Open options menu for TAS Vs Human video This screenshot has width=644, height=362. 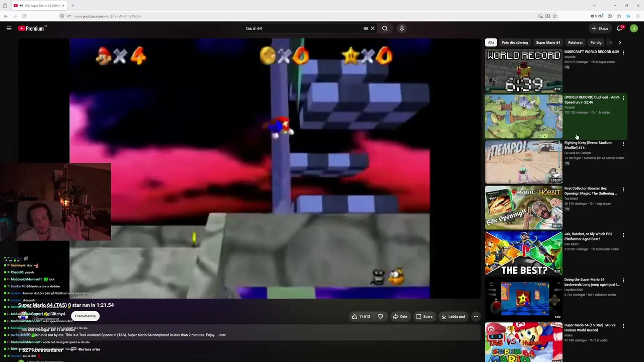pyautogui.click(x=623, y=326)
